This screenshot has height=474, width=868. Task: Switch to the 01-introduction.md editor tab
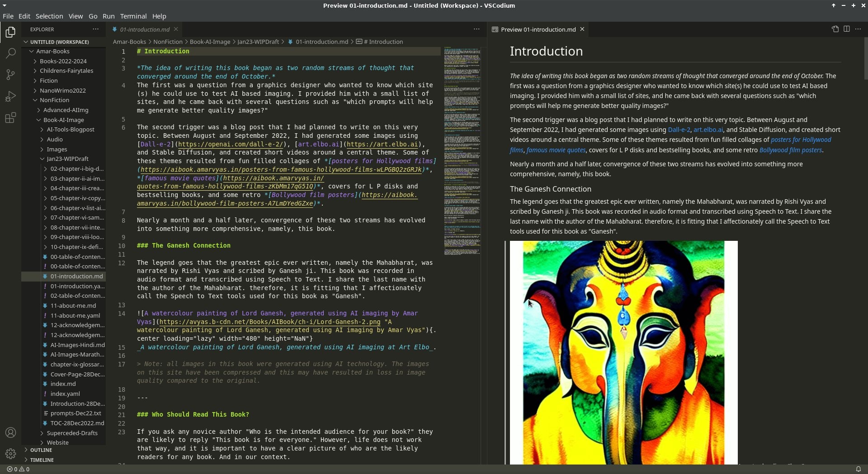(145, 29)
